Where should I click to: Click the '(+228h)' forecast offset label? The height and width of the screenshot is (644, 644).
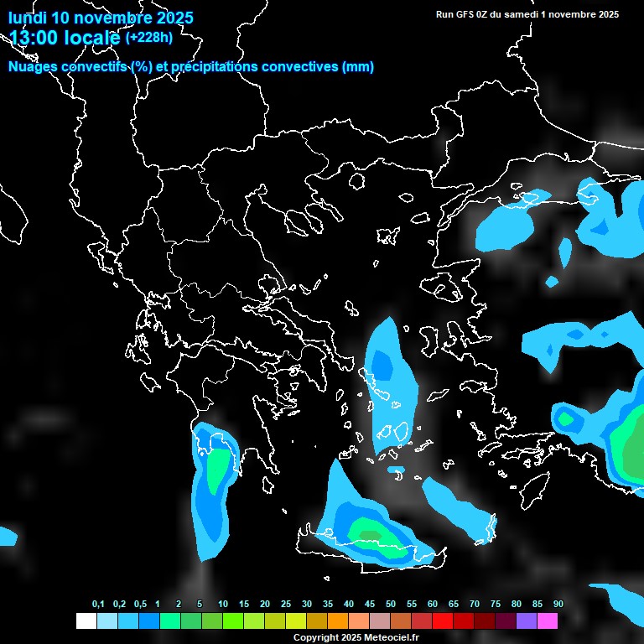[x=148, y=38]
